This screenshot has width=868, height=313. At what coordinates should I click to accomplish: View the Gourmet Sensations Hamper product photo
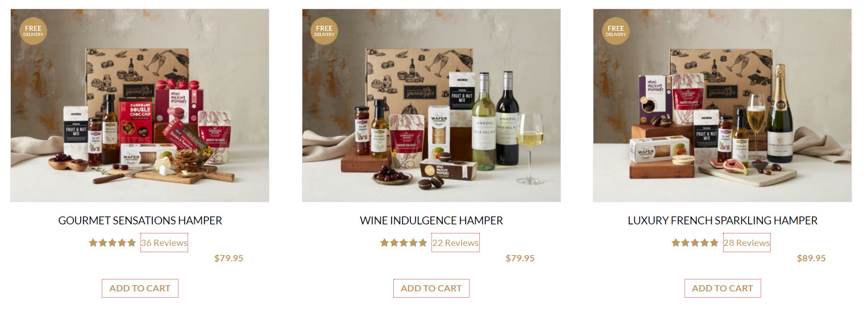coord(140,105)
